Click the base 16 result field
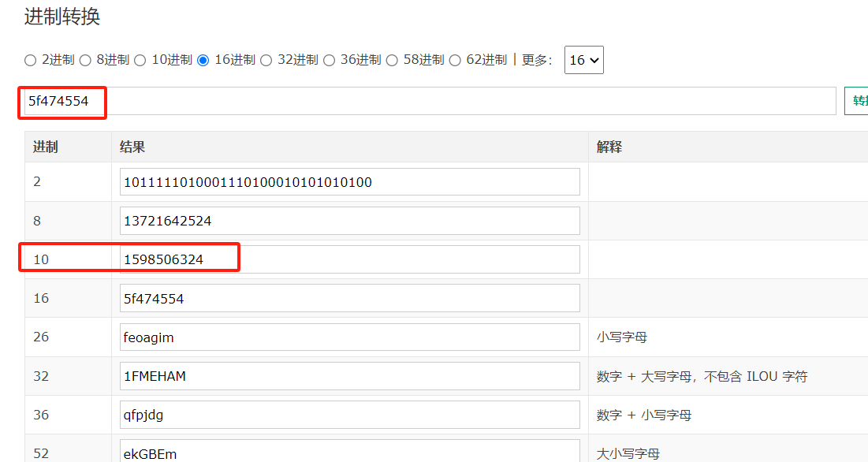This screenshot has height=462, width=868. [349, 299]
